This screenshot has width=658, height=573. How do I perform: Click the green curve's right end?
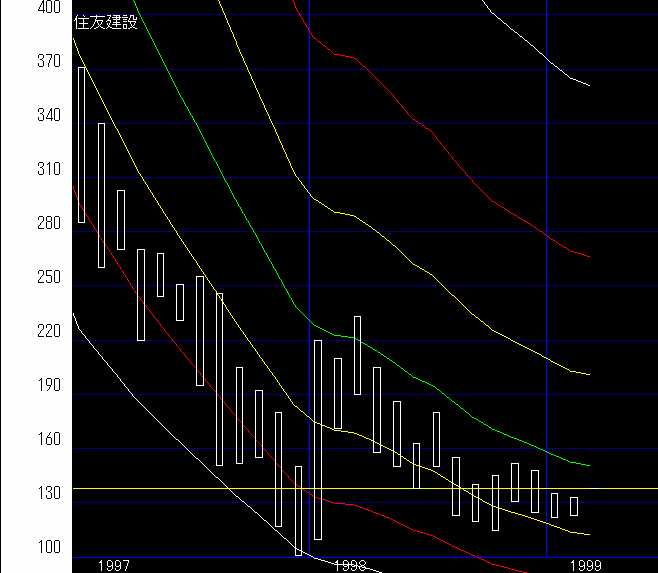(x=587, y=465)
